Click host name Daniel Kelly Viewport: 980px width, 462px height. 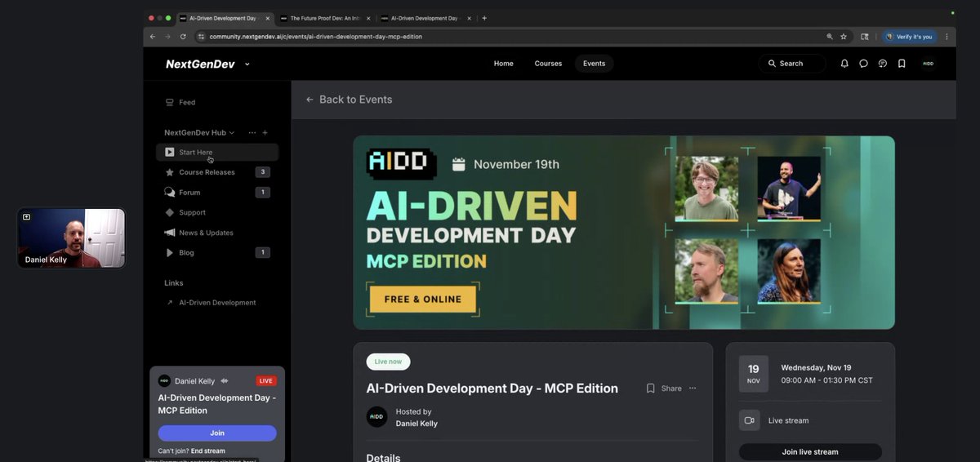coord(416,424)
